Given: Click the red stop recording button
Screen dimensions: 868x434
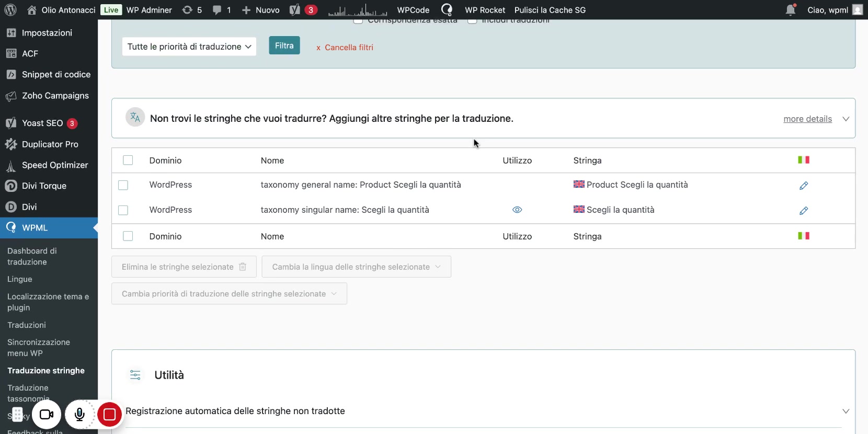Looking at the screenshot, I should pyautogui.click(x=109, y=415).
